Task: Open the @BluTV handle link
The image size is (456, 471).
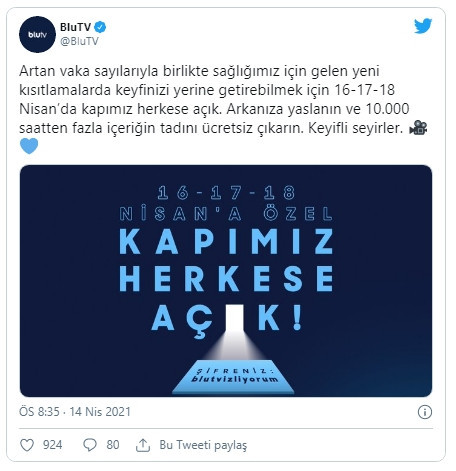Action: coord(79,41)
